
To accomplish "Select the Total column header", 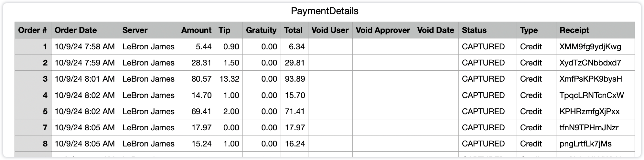I will click(293, 30).
